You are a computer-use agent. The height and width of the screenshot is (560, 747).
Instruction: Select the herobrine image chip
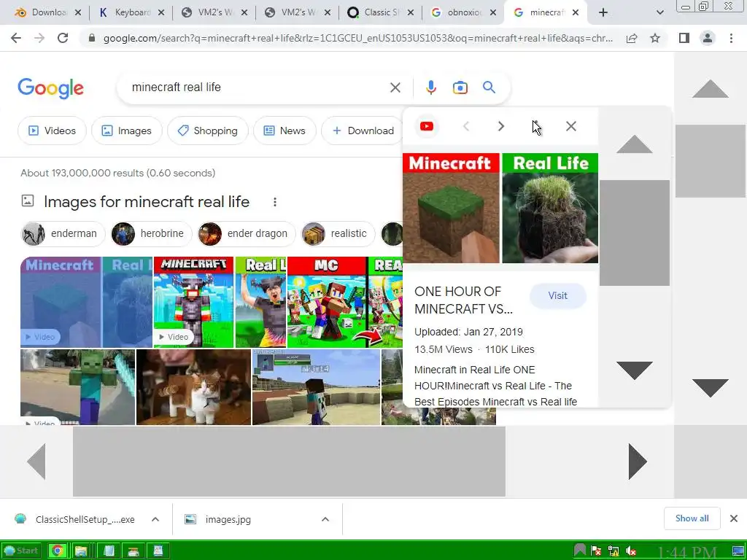coord(151,234)
